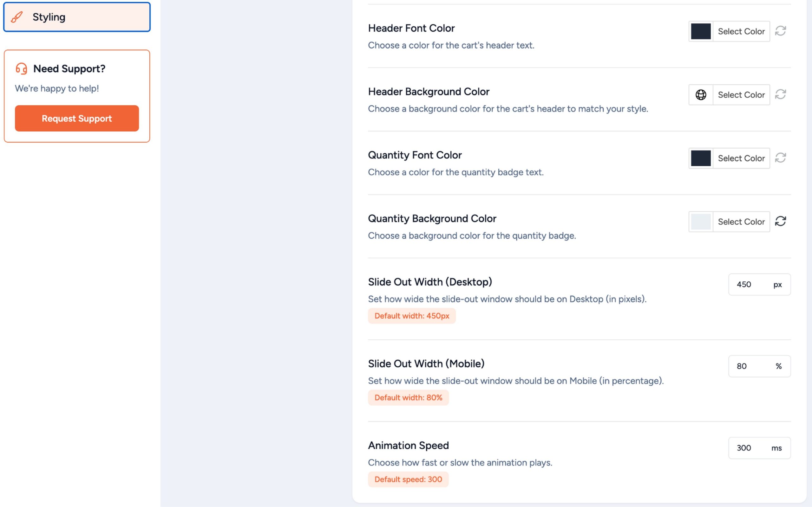The width and height of the screenshot is (812, 507).
Task: Reset the Header Font Color
Action: click(780, 31)
